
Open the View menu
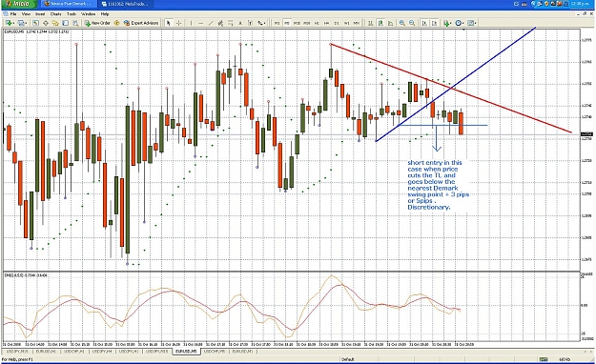coord(26,14)
